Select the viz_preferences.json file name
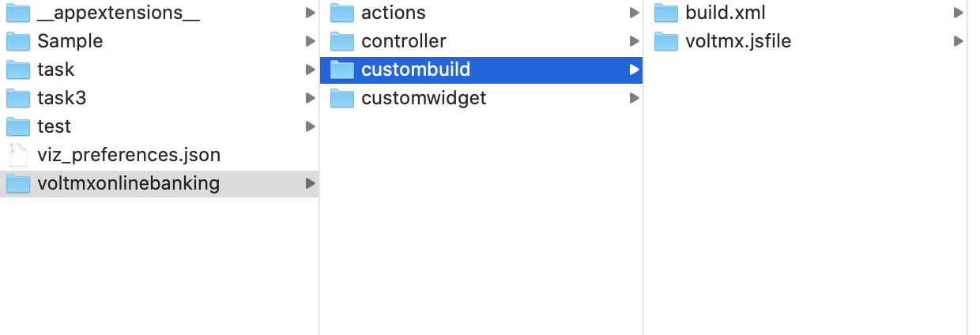The height and width of the screenshot is (335, 980). (128, 155)
